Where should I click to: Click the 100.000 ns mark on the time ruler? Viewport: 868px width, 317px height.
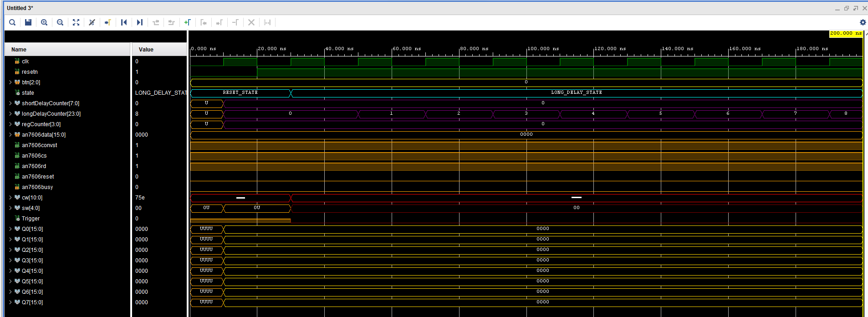(543, 49)
